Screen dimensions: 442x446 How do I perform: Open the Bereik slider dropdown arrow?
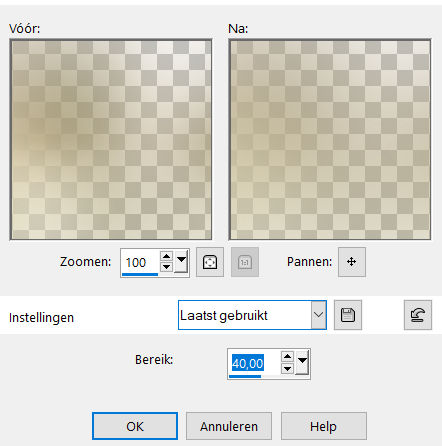tap(302, 363)
